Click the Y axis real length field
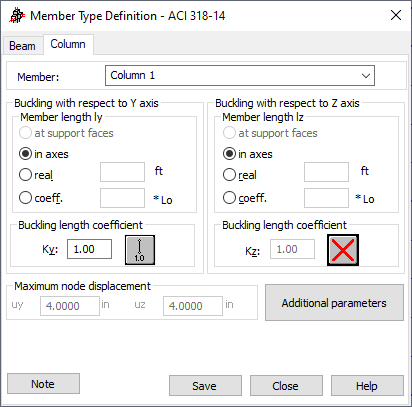412x407 pixels. coord(122,172)
